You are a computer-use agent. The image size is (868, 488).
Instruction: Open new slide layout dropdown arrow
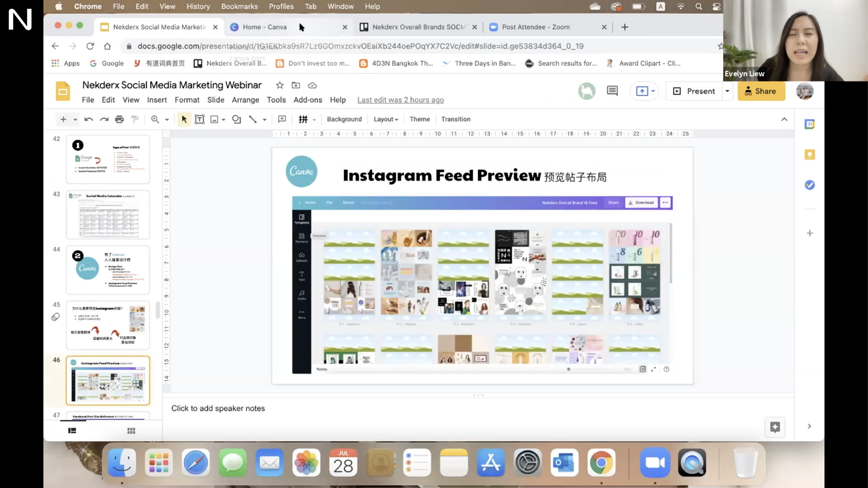(75, 119)
